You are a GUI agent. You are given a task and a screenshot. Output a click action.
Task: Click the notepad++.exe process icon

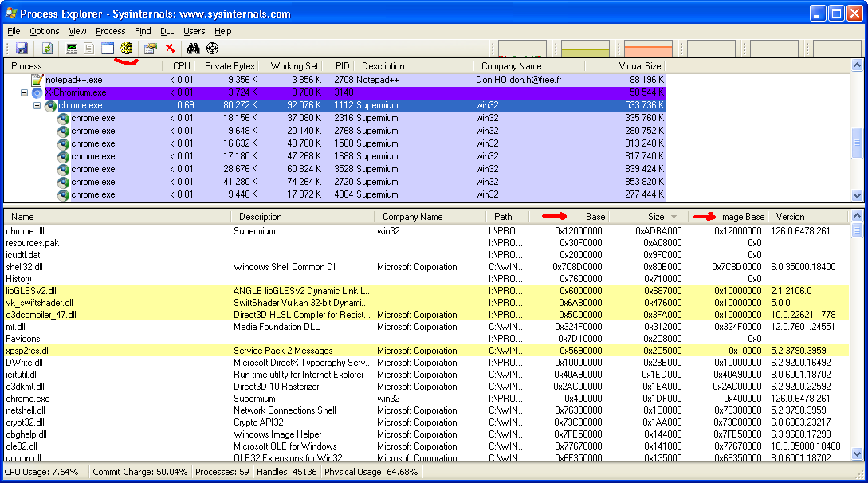(x=37, y=80)
